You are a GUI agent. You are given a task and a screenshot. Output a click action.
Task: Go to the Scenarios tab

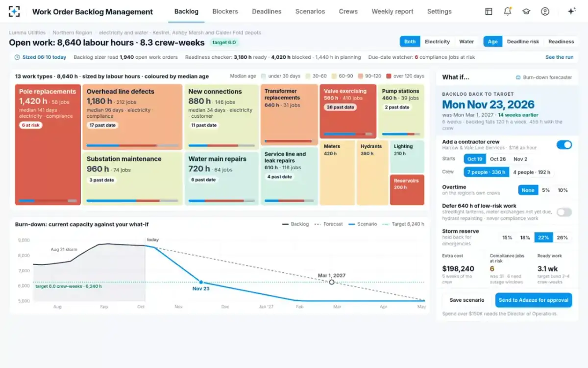[x=310, y=11]
